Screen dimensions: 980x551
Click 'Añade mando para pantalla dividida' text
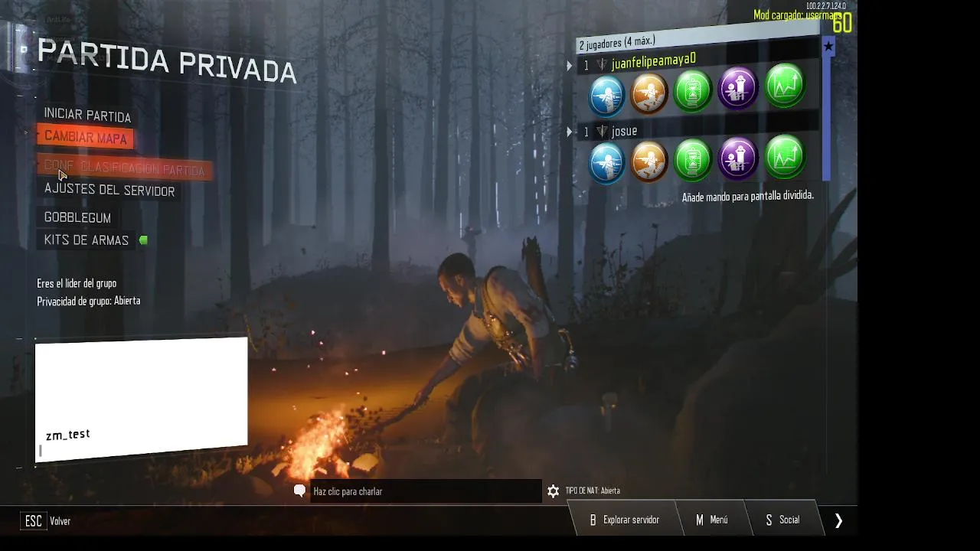(748, 196)
